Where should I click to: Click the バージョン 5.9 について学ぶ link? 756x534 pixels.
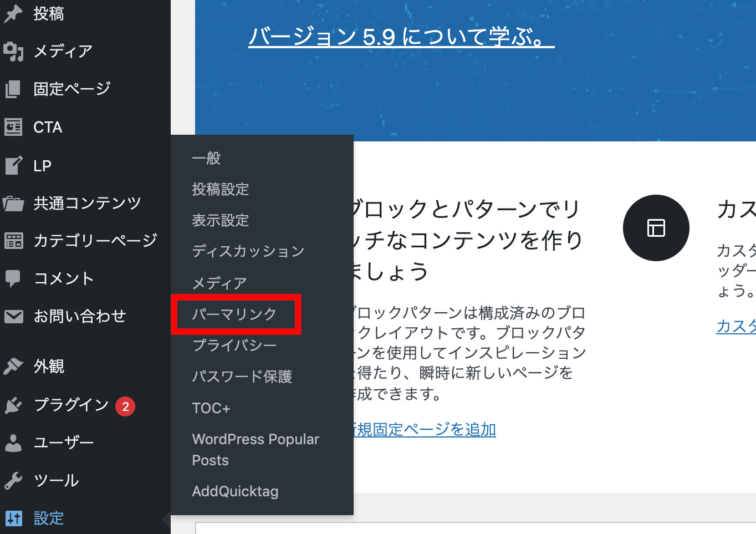pyautogui.click(x=401, y=37)
